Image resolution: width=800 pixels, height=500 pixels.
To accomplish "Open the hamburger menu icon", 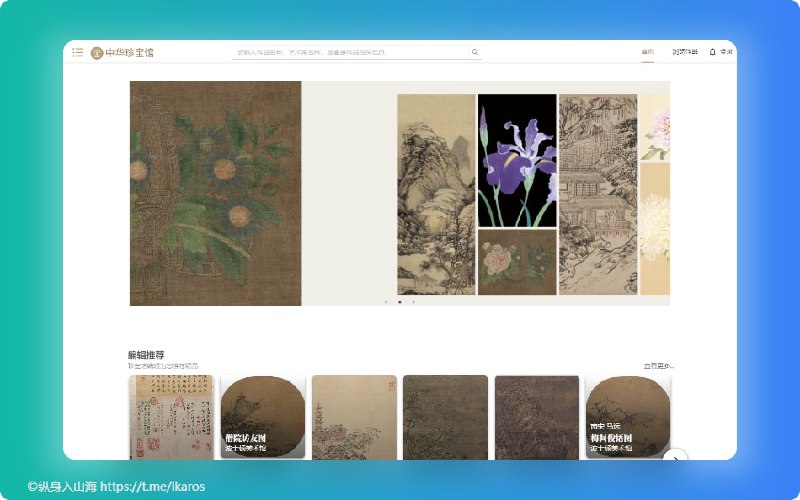I will coord(78,52).
